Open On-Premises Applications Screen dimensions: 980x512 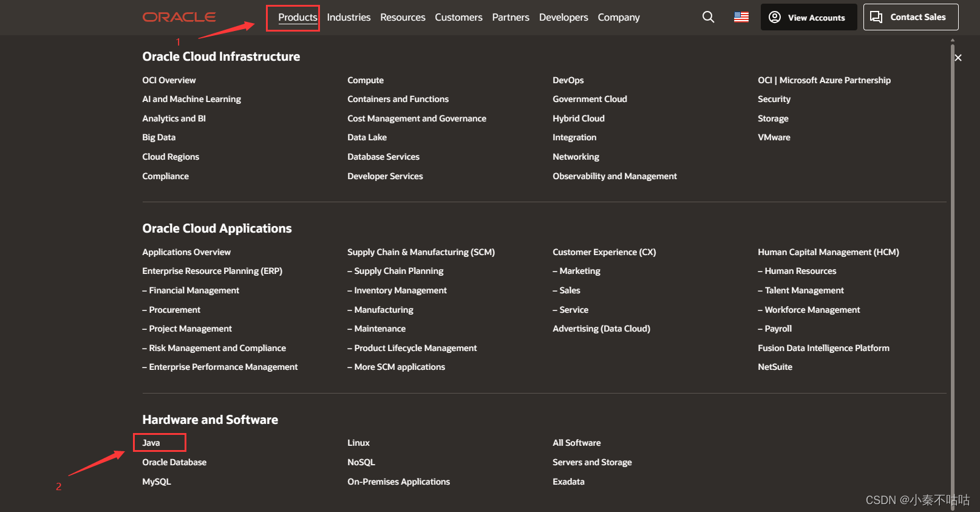point(398,482)
